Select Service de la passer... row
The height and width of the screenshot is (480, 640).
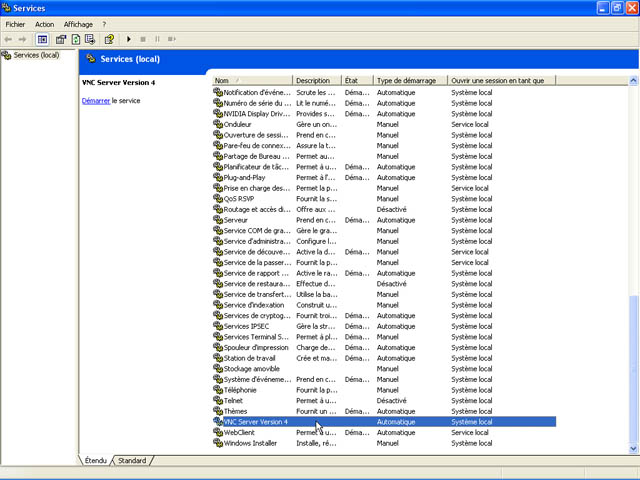(x=384, y=262)
